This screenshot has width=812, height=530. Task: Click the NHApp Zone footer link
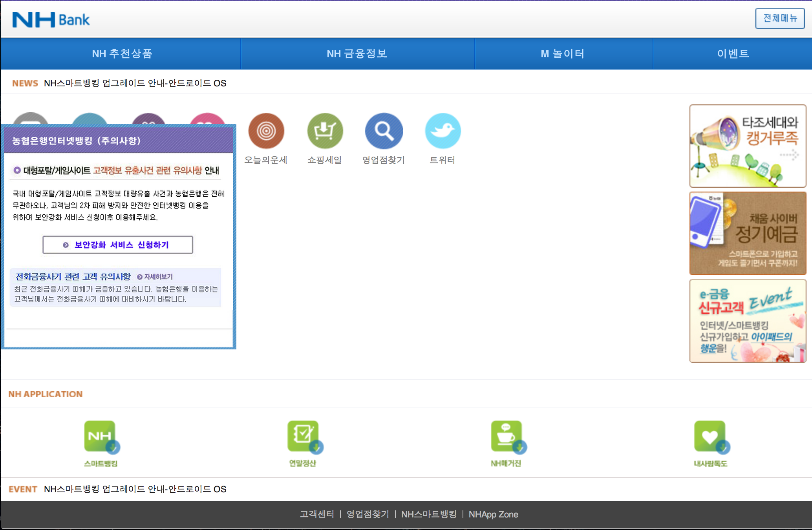pos(494,514)
